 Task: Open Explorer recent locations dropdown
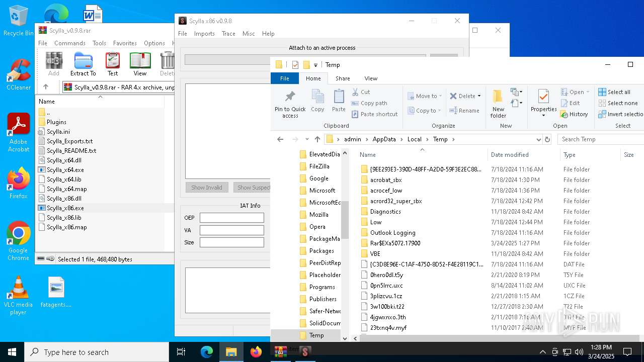pos(306,139)
